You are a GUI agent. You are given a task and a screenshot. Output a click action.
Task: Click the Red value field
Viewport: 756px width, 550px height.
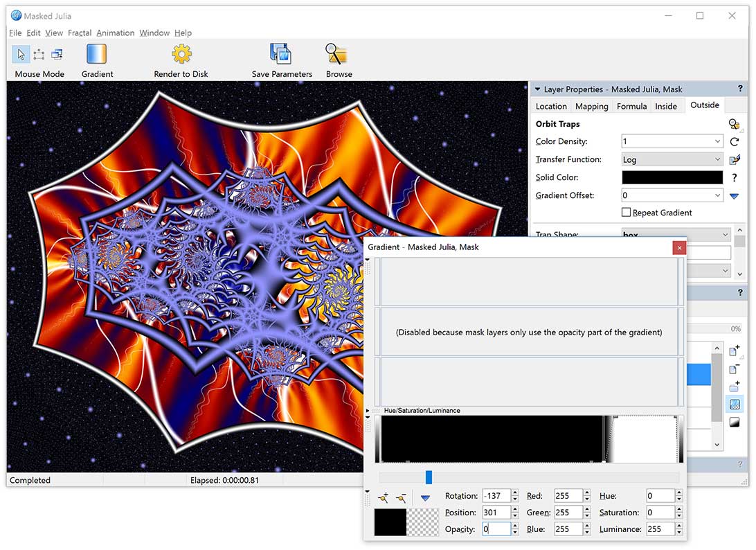click(x=568, y=495)
